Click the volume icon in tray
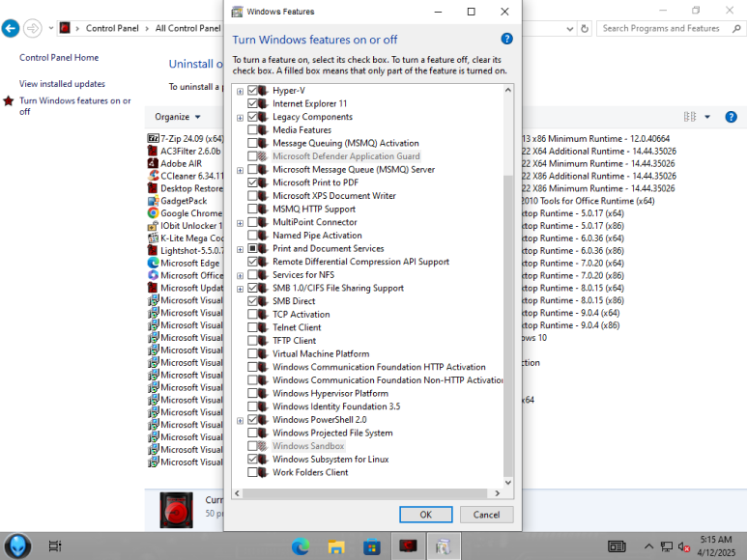 pos(684,546)
